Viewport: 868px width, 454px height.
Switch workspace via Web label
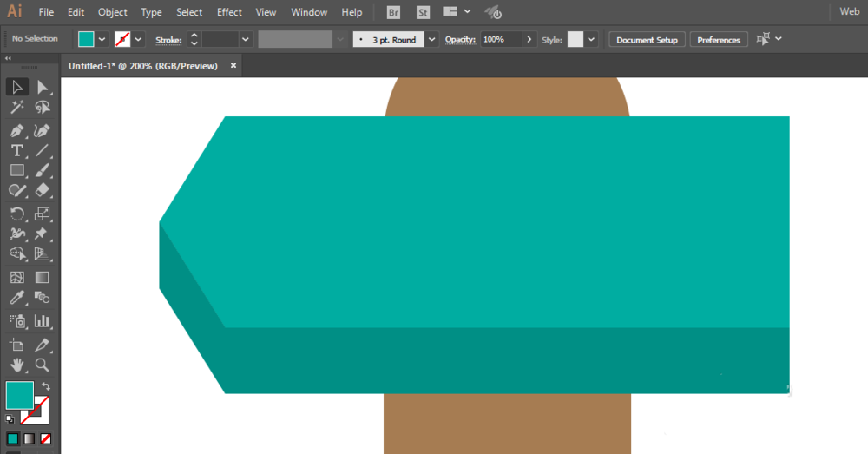click(849, 11)
